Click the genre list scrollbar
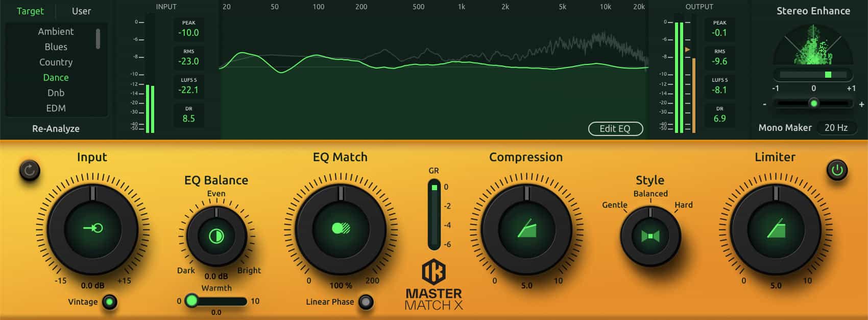Viewport: 868px width, 320px height. coord(98,39)
